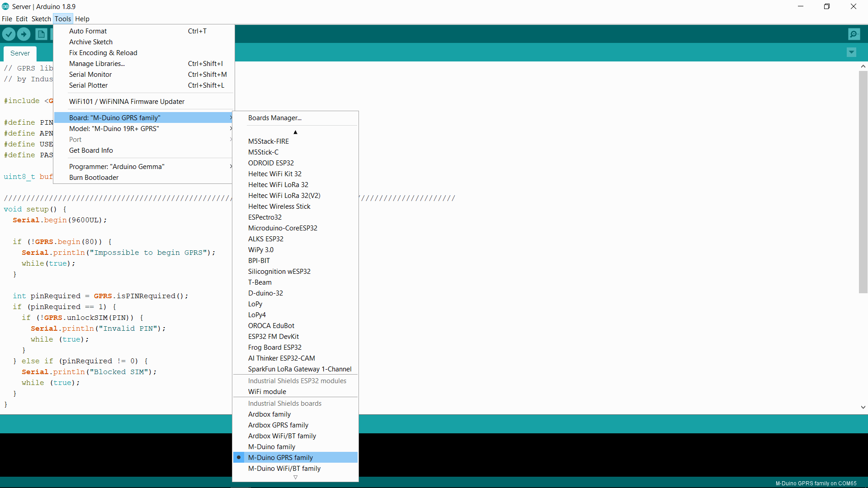Select Fix Encoding & Reload

[144, 52]
